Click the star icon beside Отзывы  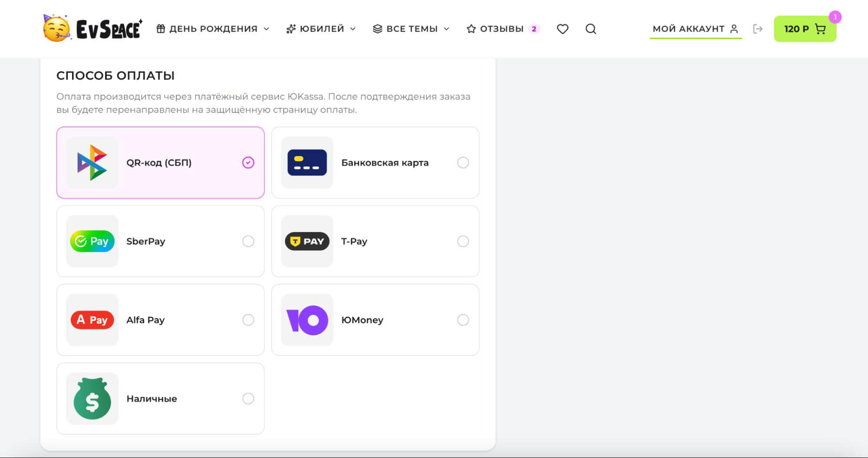point(471,29)
